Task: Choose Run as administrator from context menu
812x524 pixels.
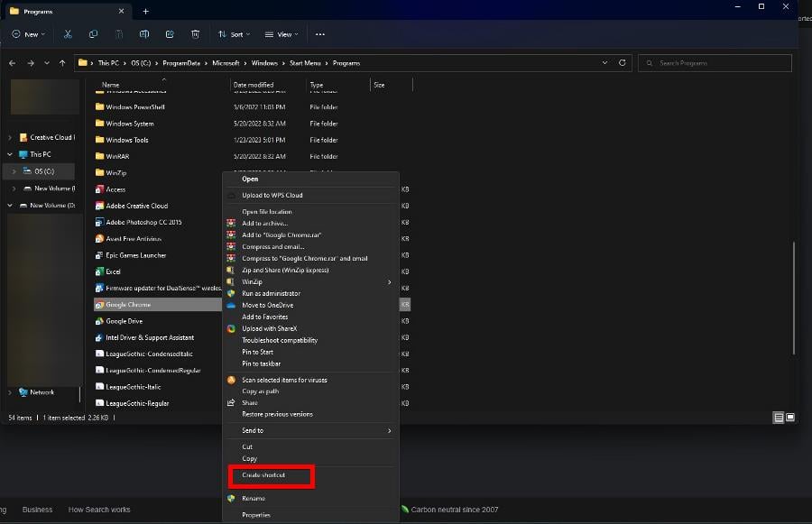Action: 271,293
